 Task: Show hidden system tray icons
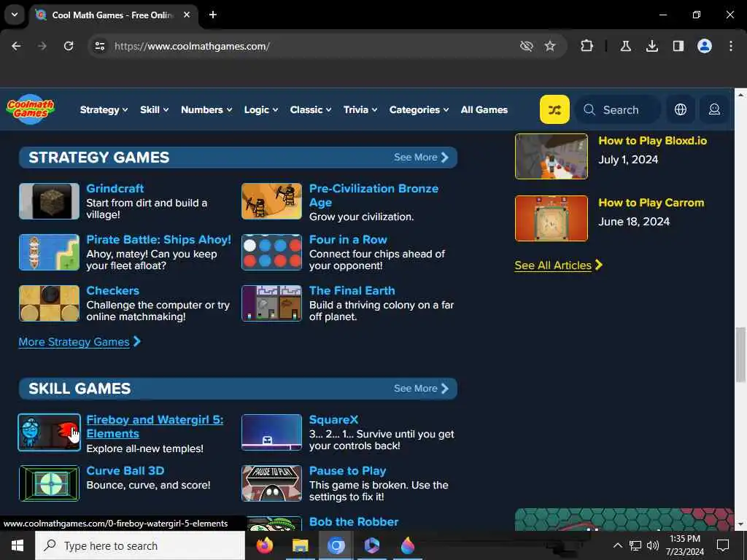(x=617, y=545)
